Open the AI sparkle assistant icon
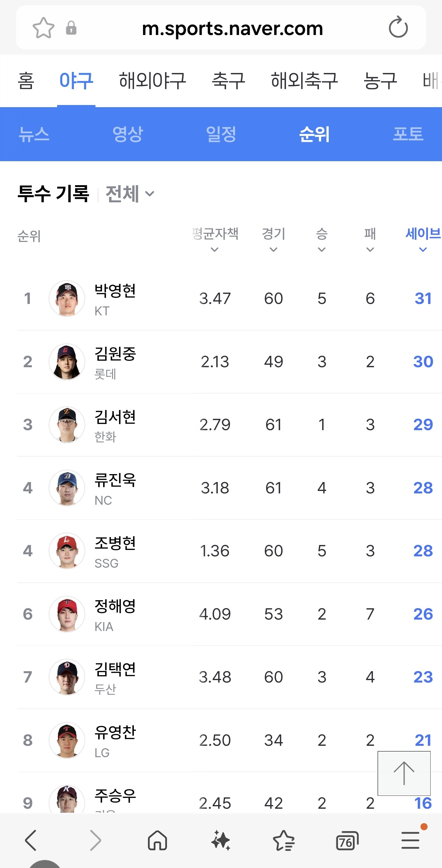 [x=221, y=840]
